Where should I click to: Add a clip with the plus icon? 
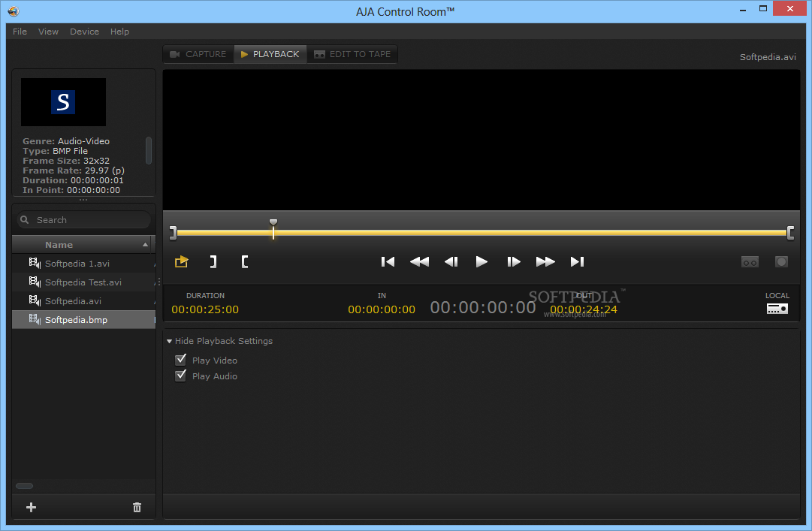31,507
